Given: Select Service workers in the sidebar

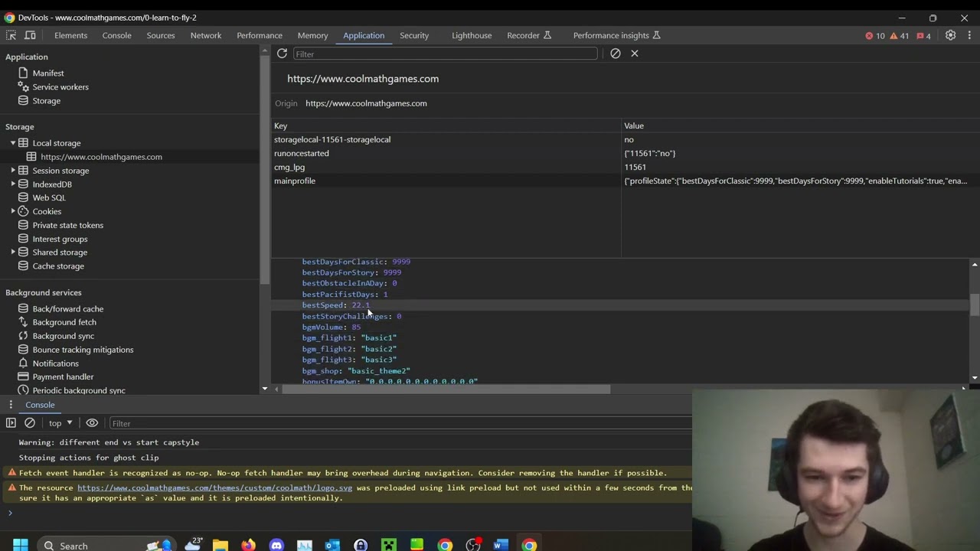Looking at the screenshot, I should coord(60,87).
